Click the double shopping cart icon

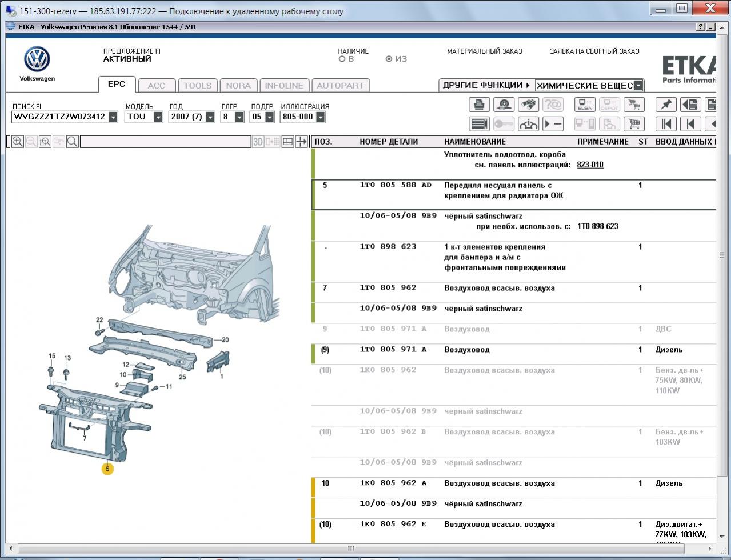coord(634,105)
